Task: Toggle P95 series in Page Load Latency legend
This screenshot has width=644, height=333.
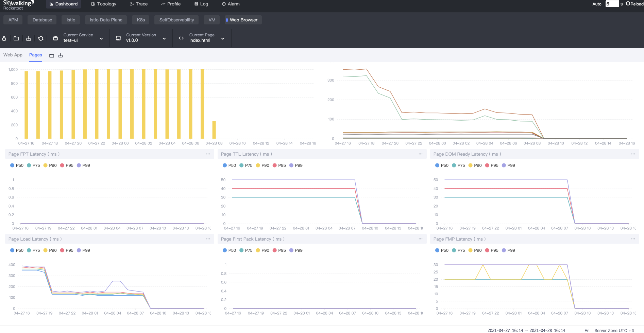Action: pos(67,250)
